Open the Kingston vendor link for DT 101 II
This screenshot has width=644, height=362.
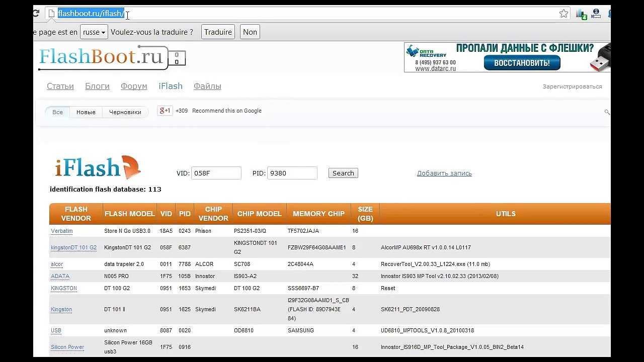pos(61,309)
